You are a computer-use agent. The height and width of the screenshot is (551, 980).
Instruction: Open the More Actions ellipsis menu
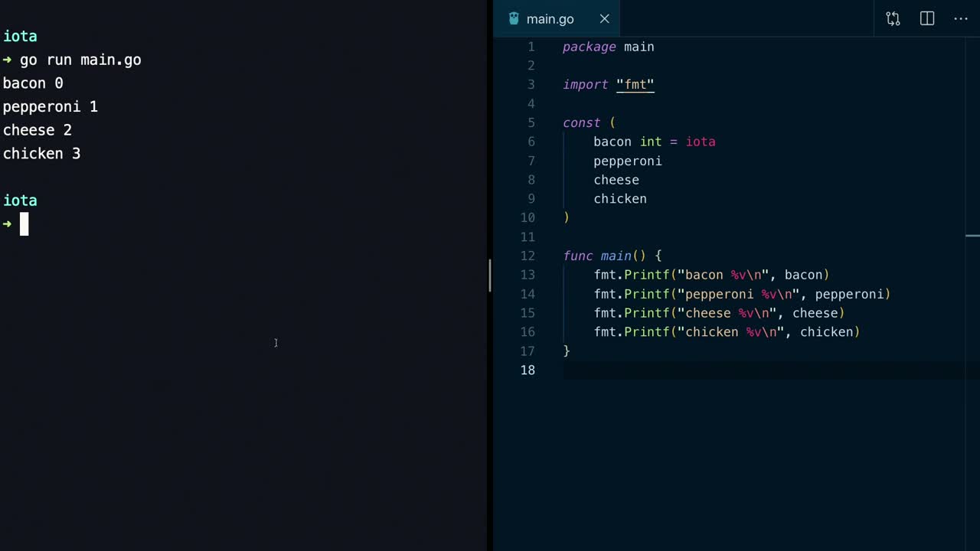(x=961, y=19)
